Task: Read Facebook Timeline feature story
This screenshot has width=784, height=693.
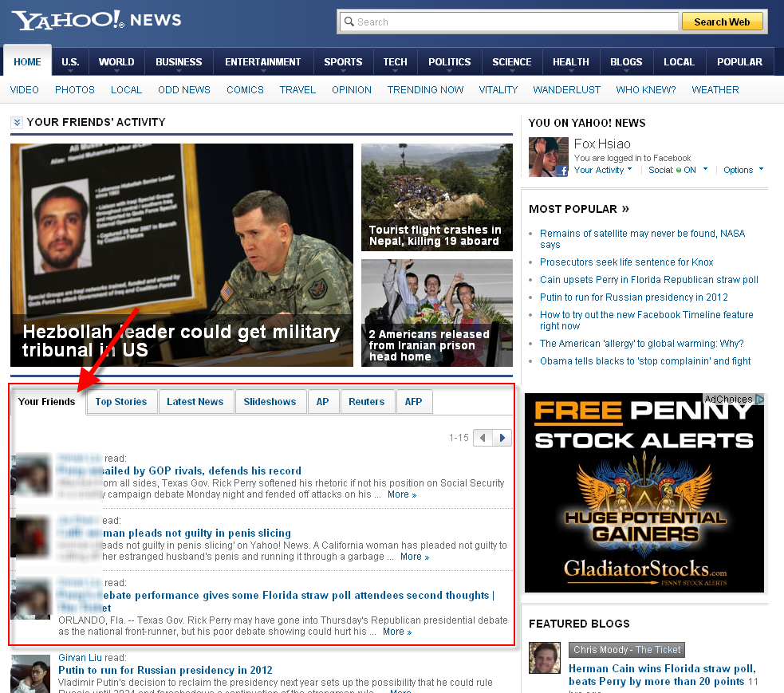Action: tap(647, 320)
